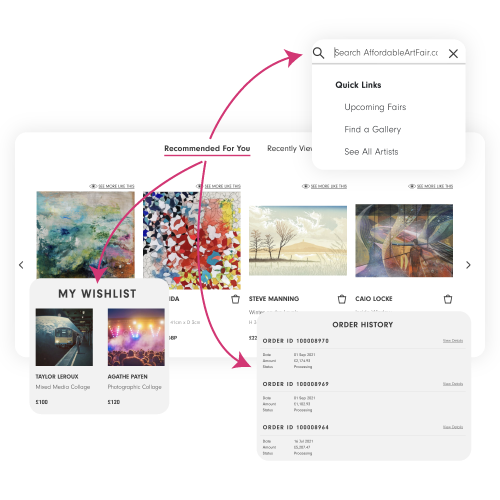
Task: Open the See All Artists link
Action: coord(371,152)
